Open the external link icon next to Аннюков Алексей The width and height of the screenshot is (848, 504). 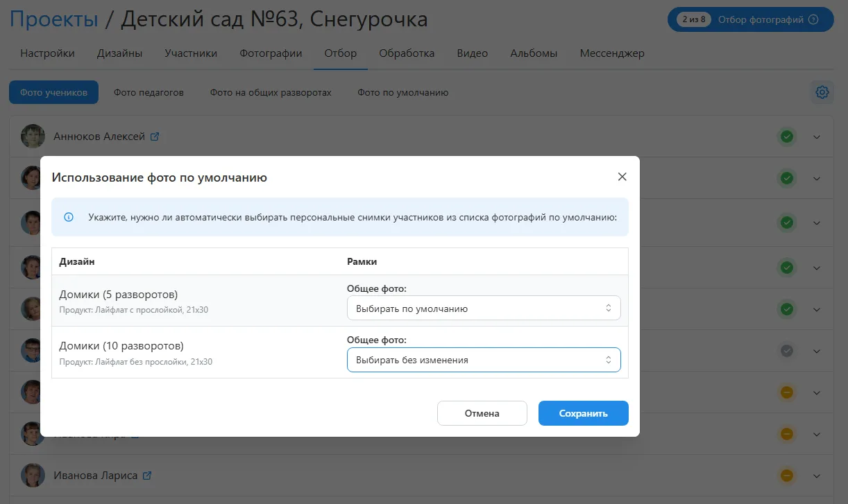155,137
